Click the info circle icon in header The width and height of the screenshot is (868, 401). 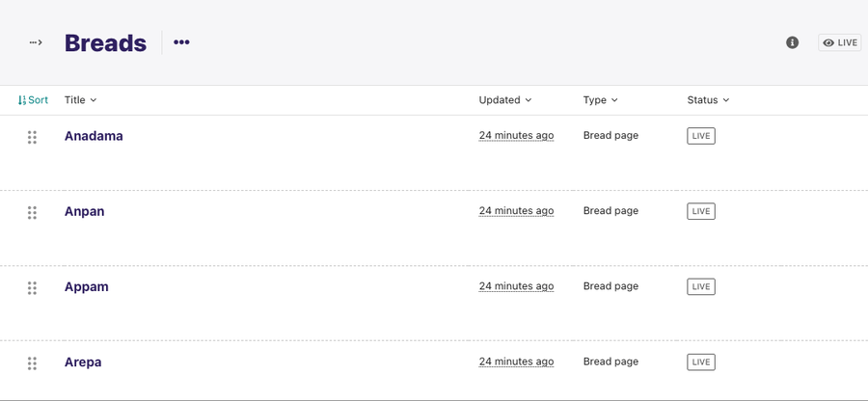click(x=792, y=42)
